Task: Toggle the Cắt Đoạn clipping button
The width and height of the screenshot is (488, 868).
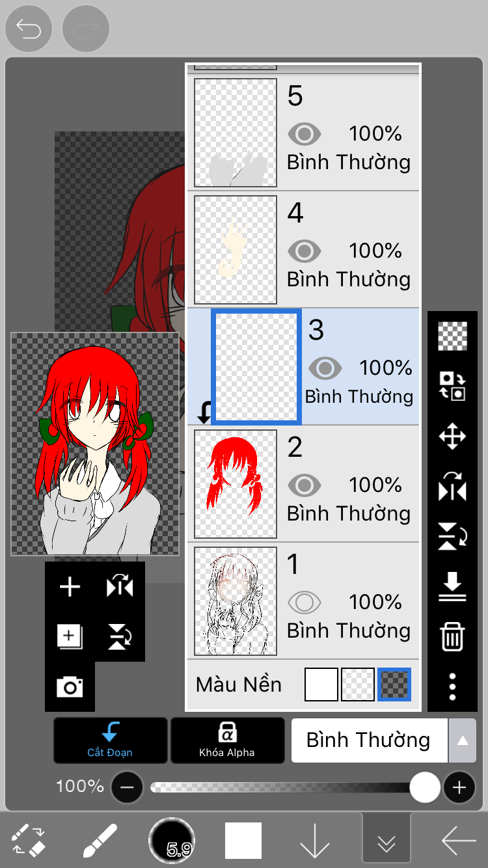Action: (x=110, y=740)
